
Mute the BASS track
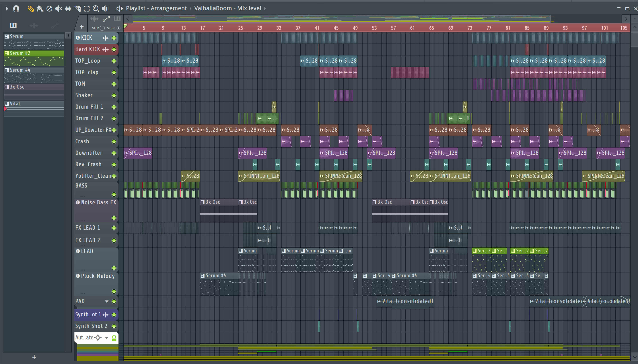(x=114, y=194)
